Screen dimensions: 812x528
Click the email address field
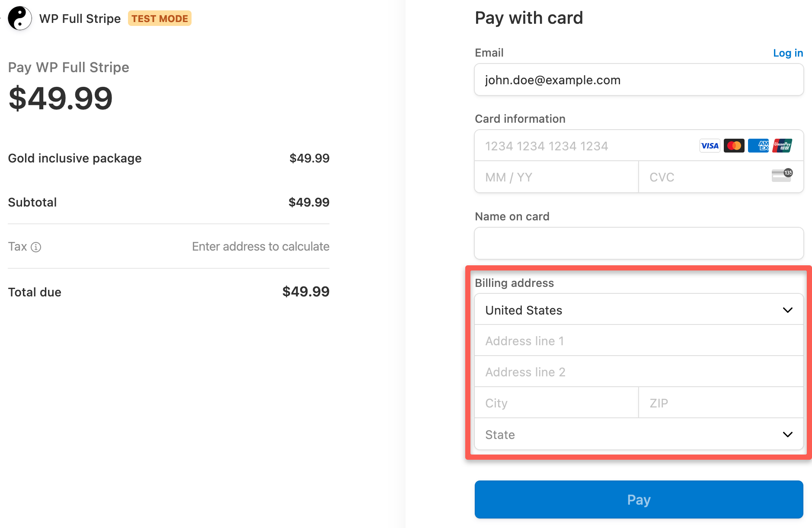(x=639, y=80)
